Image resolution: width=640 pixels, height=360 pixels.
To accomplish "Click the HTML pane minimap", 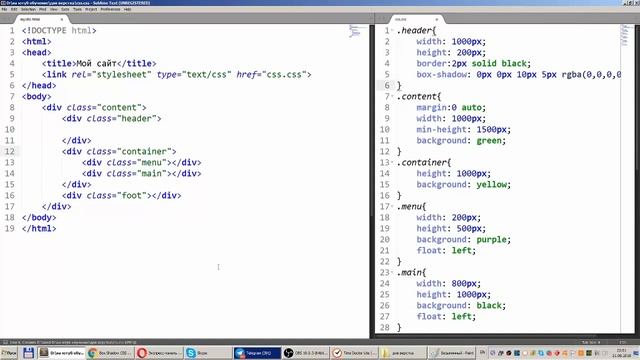I will tap(355, 31).
